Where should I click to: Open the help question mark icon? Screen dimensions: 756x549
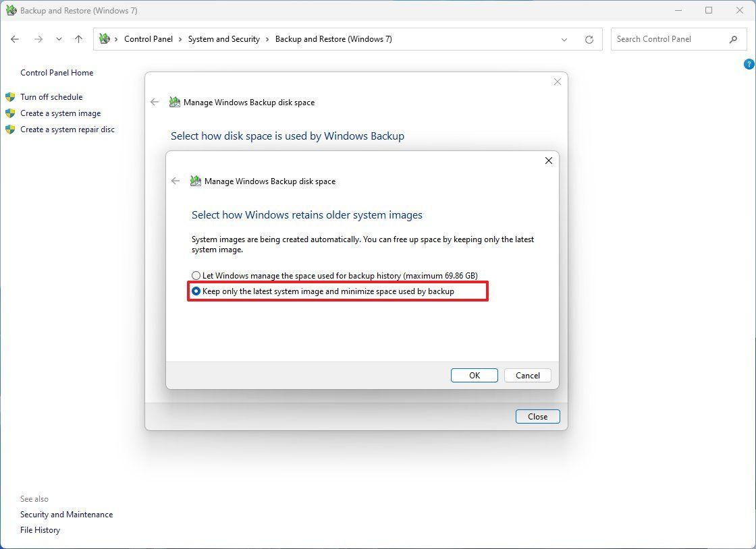point(749,64)
